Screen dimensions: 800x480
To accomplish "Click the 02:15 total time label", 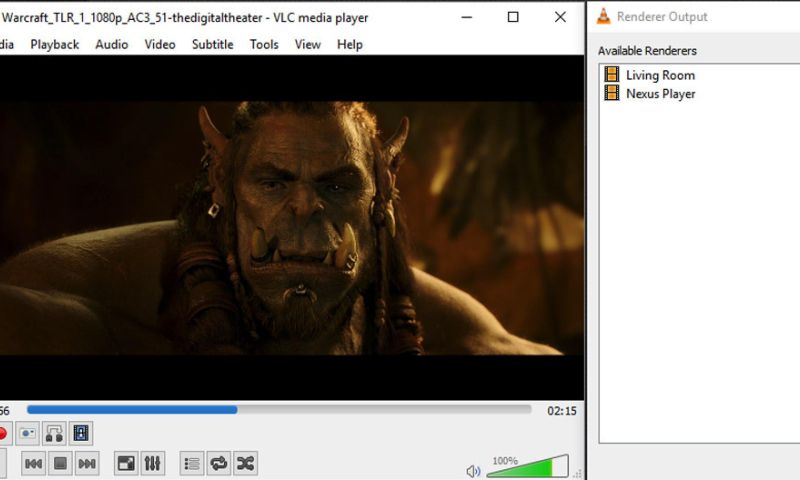I will pyautogui.click(x=562, y=411).
